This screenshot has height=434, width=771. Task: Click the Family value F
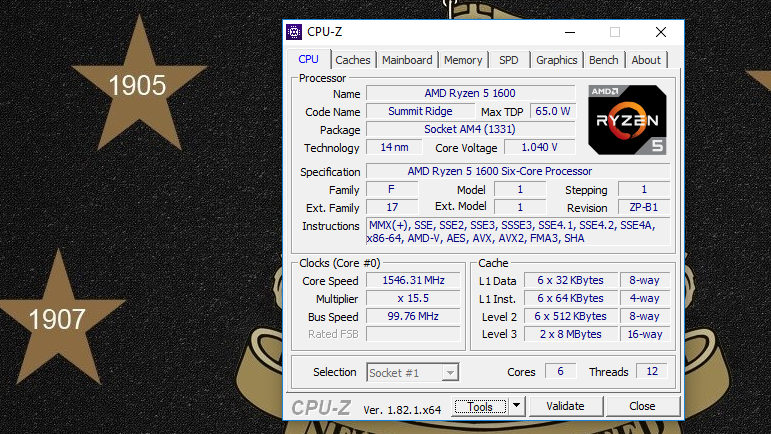tap(392, 189)
